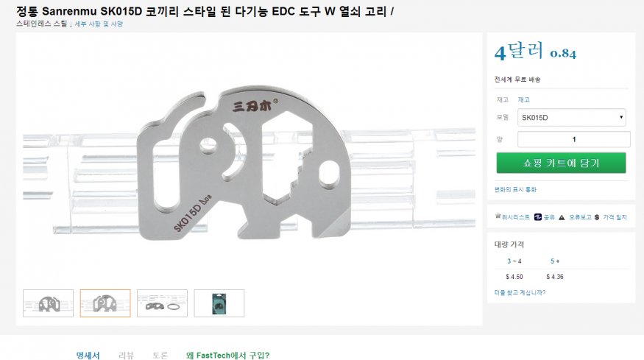
Task: Click the wishlist star icon
Action: [498, 216]
